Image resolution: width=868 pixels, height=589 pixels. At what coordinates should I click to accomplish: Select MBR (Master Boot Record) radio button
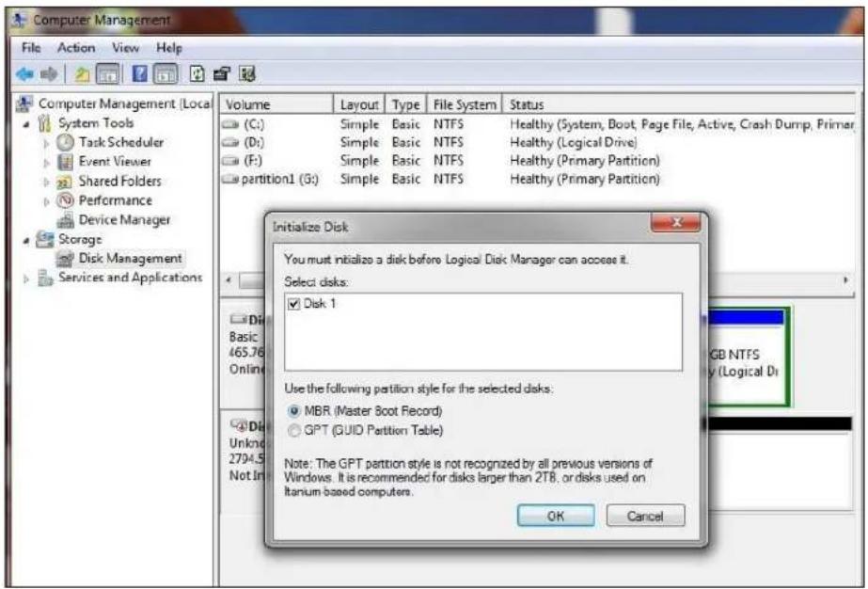coord(294,412)
